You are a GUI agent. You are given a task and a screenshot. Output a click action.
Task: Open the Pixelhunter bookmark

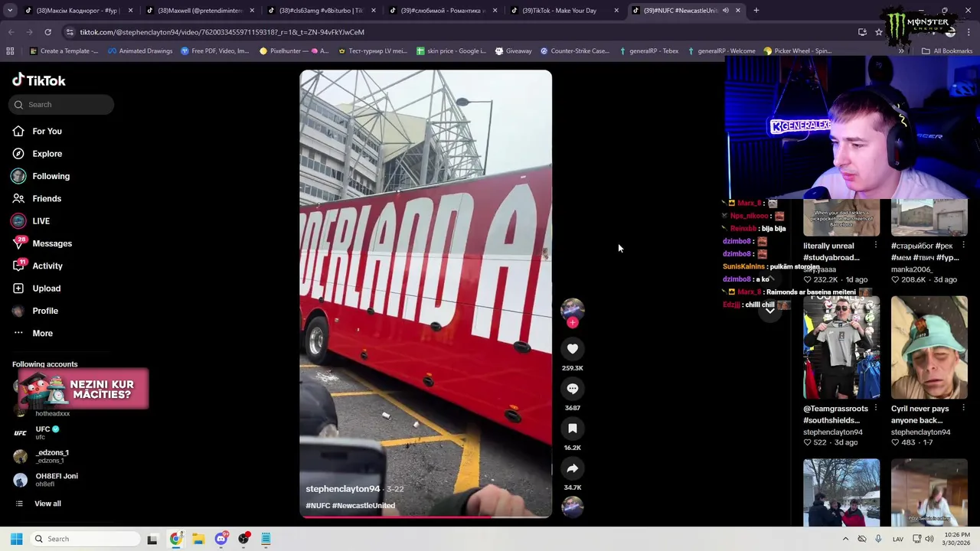293,51
